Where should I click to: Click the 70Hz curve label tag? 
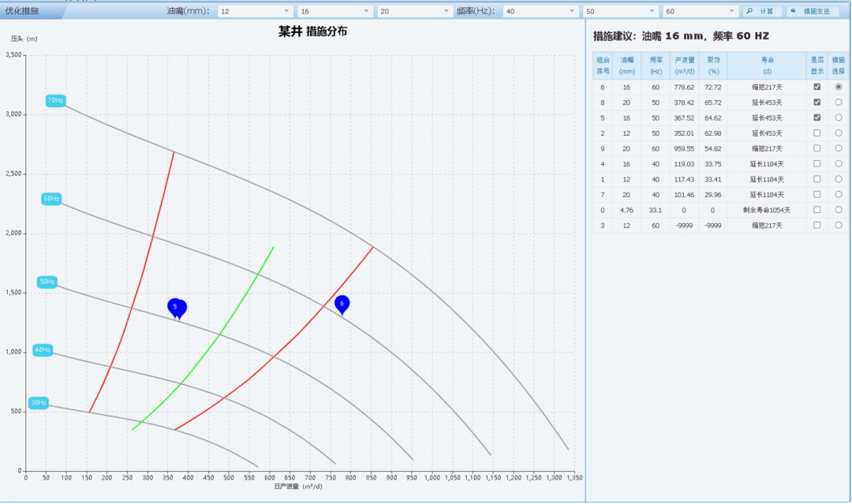55,100
